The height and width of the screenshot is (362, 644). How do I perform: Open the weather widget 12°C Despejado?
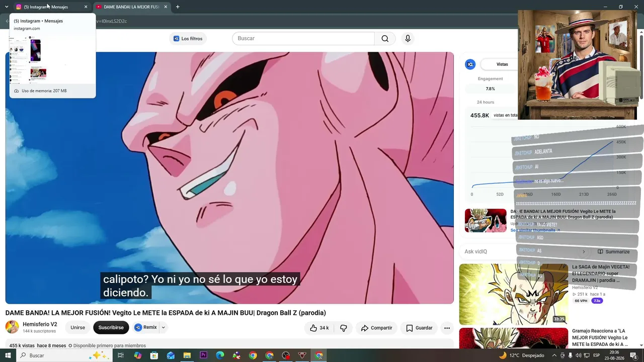pyautogui.click(x=522, y=355)
